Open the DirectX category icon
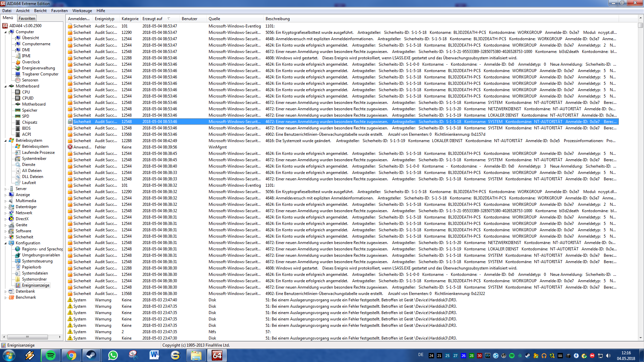The image size is (644, 362). pyautogui.click(x=11, y=219)
